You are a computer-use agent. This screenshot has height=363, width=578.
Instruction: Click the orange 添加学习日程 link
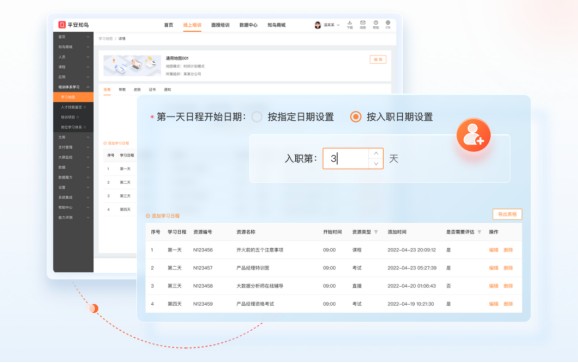pyautogui.click(x=163, y=216)
